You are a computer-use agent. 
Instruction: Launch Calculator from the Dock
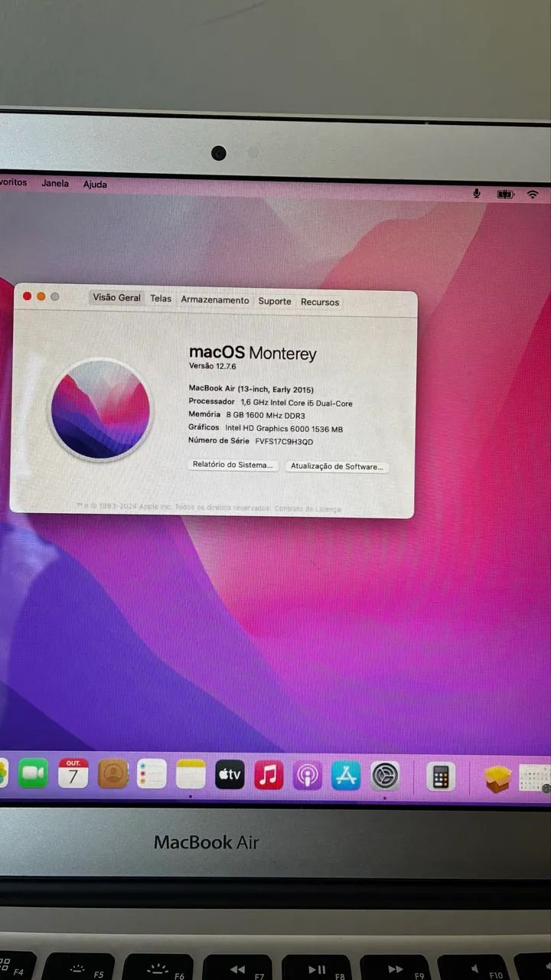click(441, 777)
